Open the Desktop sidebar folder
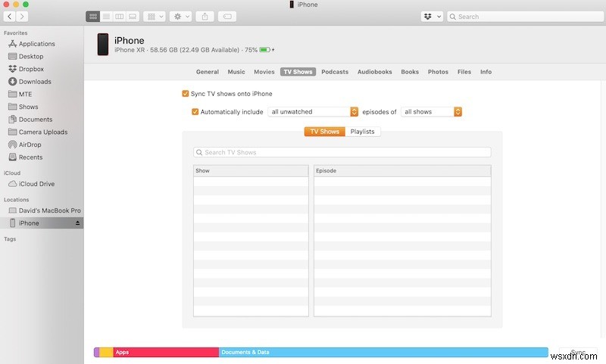 point(31,56)
